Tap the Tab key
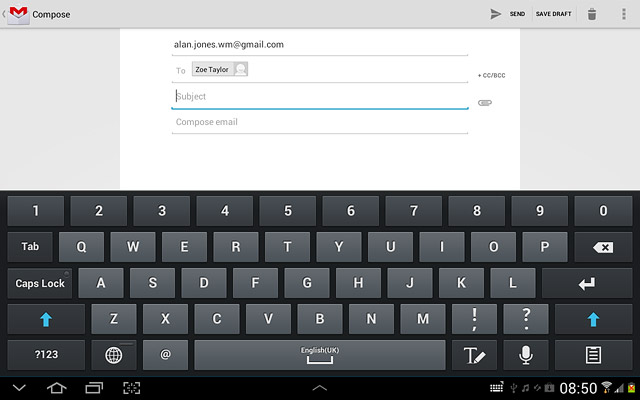640x400 pixels. pyautogui.click(x=30, y=247)
